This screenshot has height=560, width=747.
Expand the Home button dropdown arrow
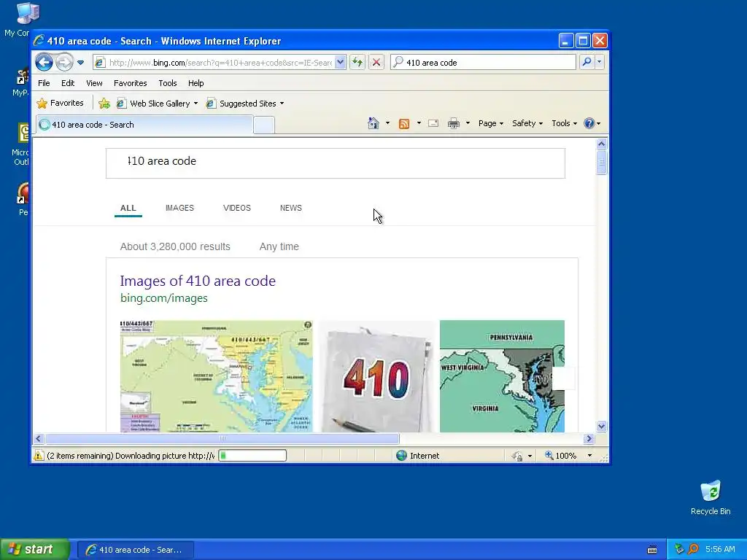(387, 123)
